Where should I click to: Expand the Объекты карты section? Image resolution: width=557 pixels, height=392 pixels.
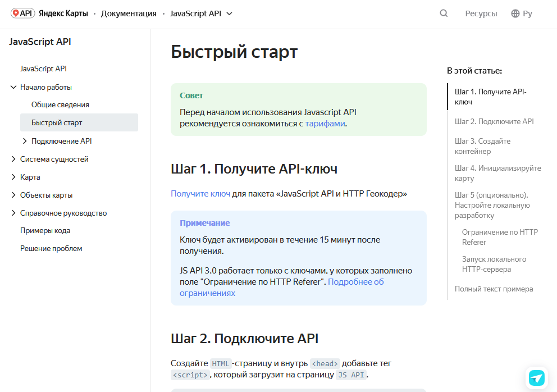(x=13, y=195)
